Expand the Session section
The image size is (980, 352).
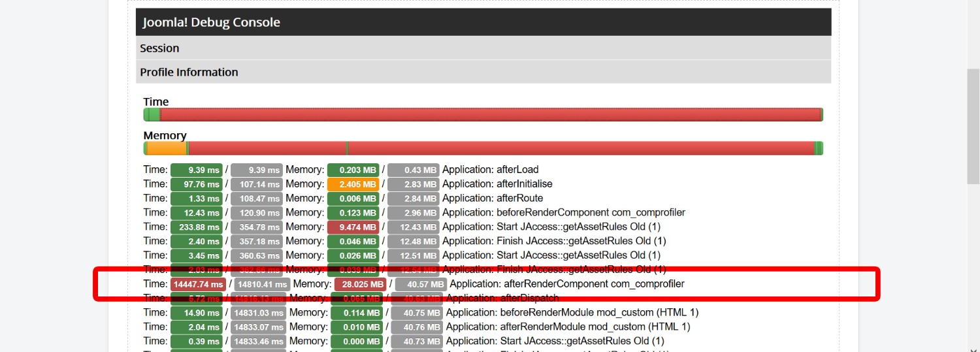click(x=483, y=48)
